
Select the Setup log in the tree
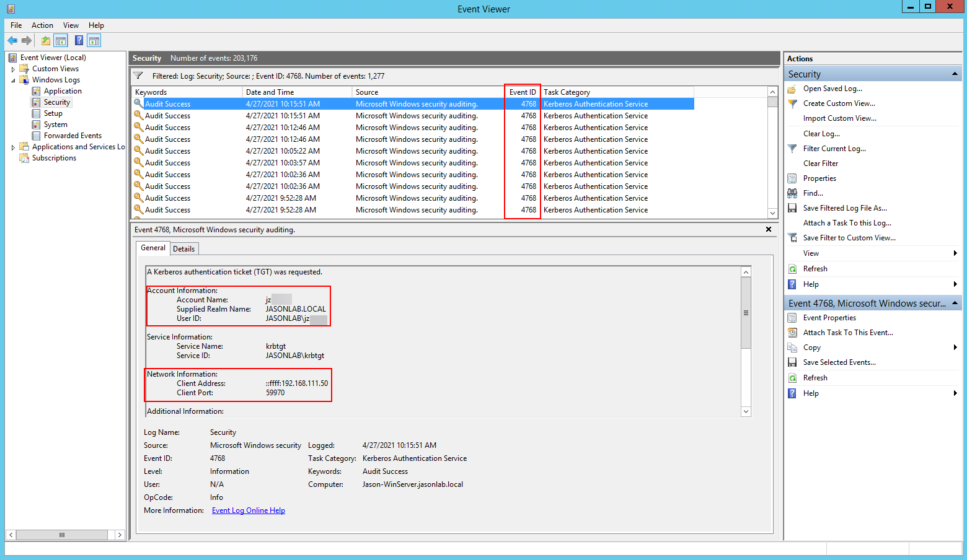(53, 113)
